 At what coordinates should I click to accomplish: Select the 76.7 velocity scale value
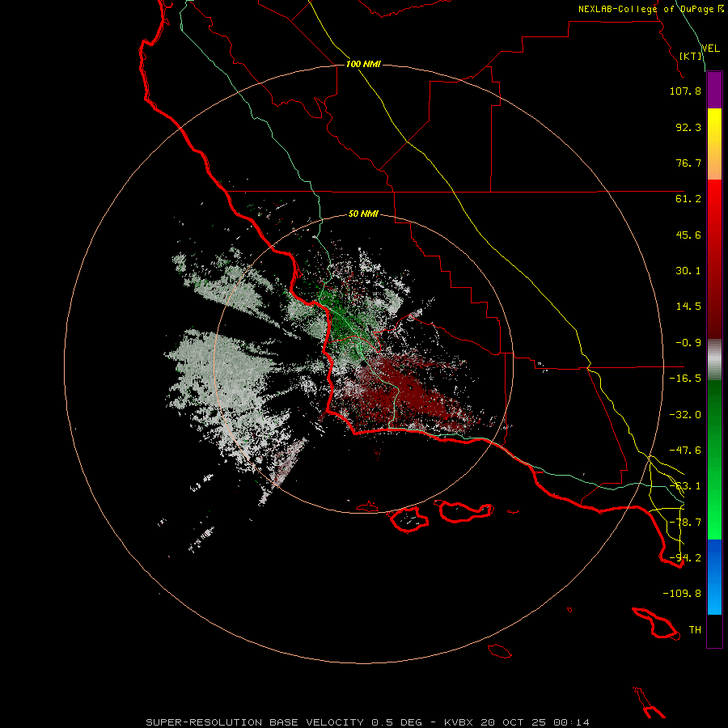pos(688,163)
